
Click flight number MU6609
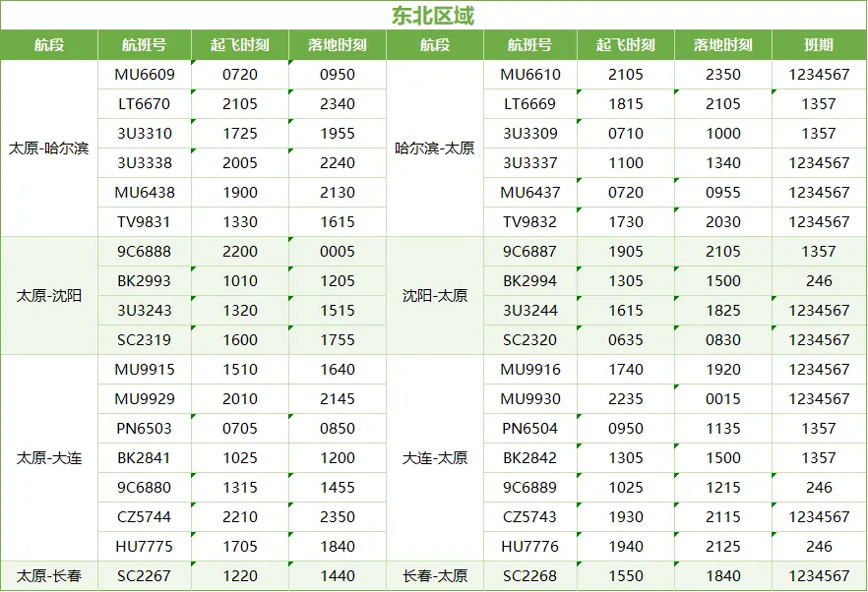pos(145,75)
